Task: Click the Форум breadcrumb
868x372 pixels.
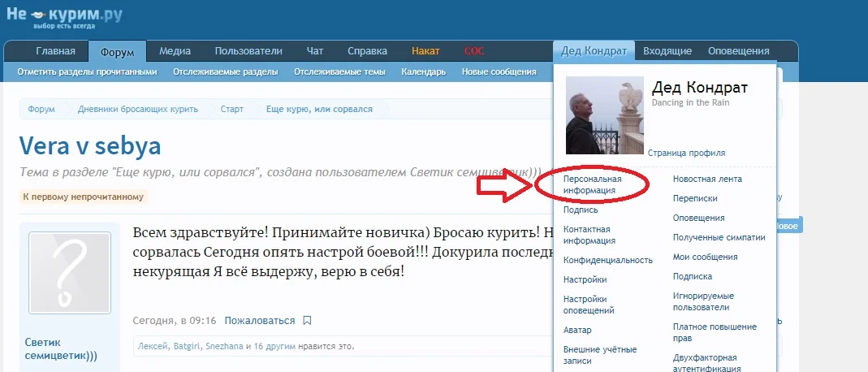Action: pos(41,109)
